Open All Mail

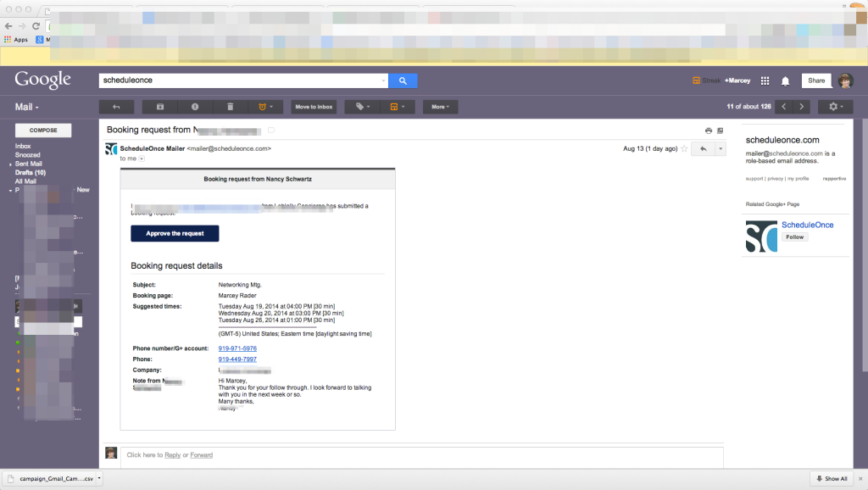click(25, 181)
